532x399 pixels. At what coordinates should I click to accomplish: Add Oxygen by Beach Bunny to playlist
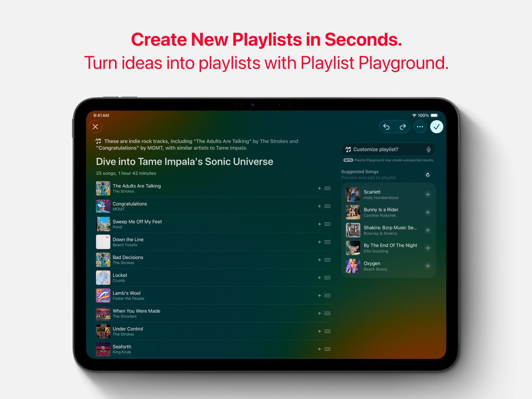click(x=427, y=266)
